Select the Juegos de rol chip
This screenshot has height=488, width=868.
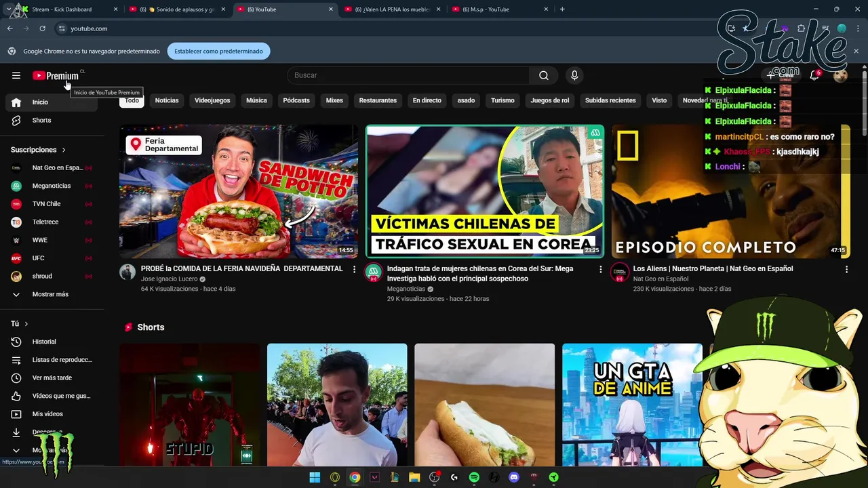tap(550, 100)
